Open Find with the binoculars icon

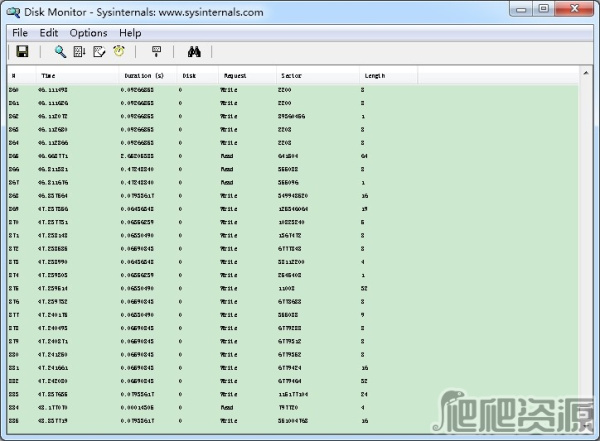[194, 52]
